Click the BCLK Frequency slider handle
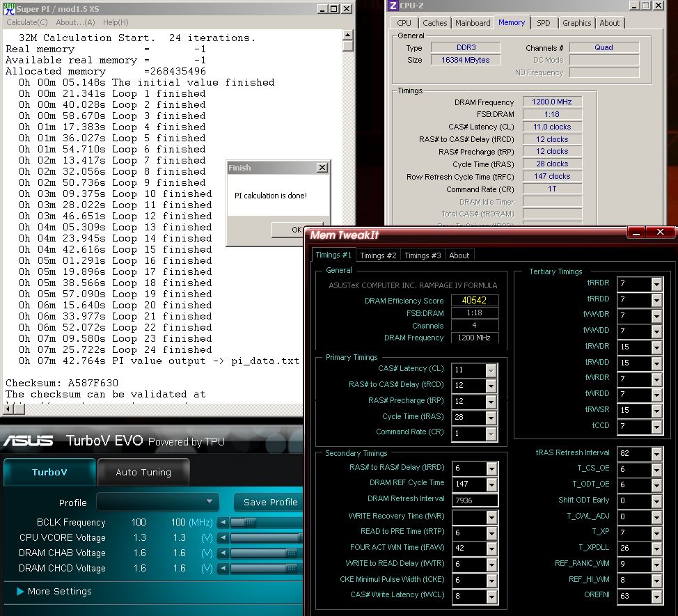 [x=251, y=522]
